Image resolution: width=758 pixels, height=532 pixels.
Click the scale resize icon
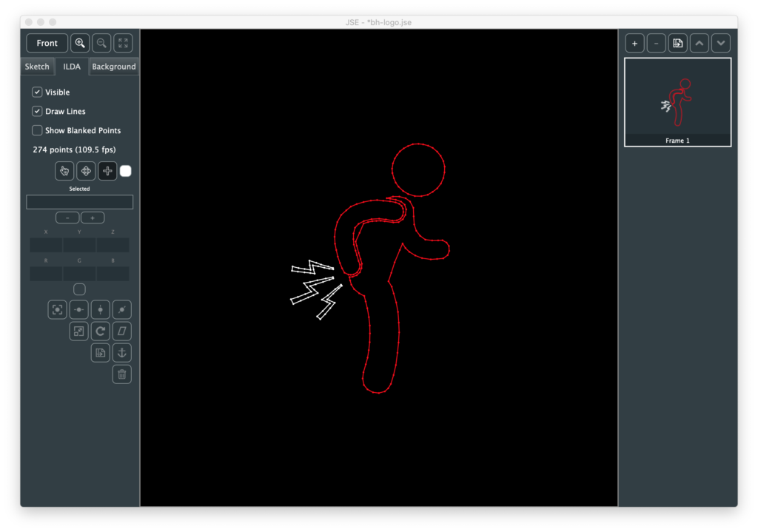(x=78, y=331)
